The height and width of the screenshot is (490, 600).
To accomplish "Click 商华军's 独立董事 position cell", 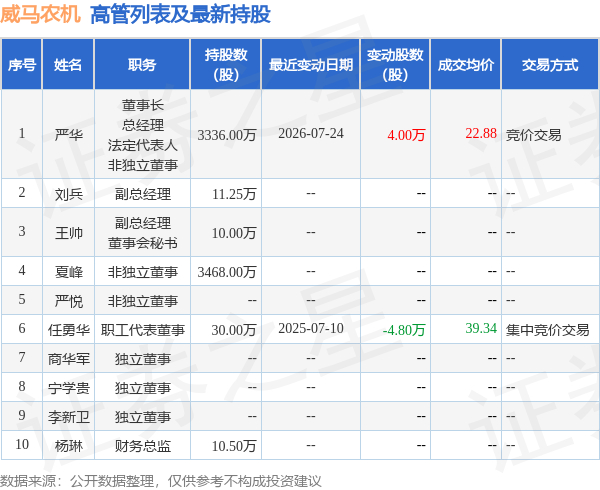I will pyautogui.click(x=143, y=359).
